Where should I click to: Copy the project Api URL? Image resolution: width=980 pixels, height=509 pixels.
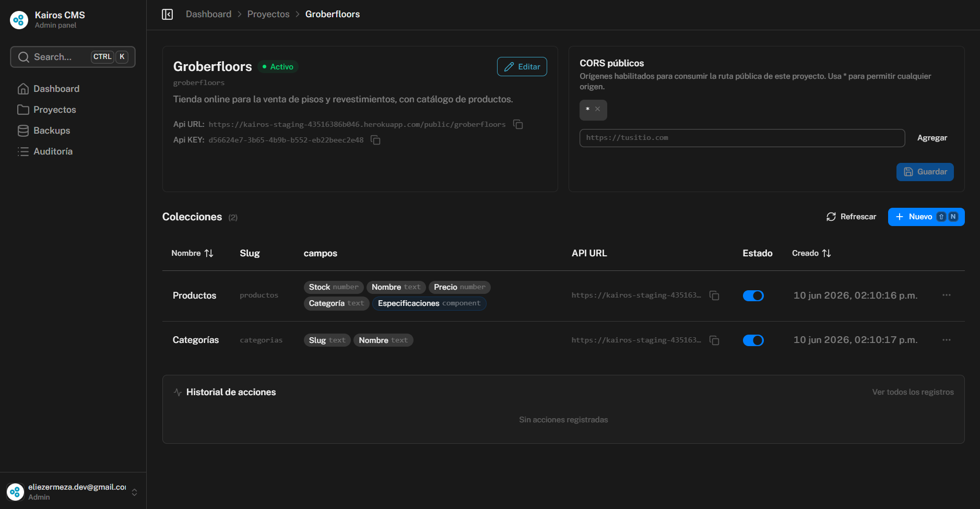point(518,124)
